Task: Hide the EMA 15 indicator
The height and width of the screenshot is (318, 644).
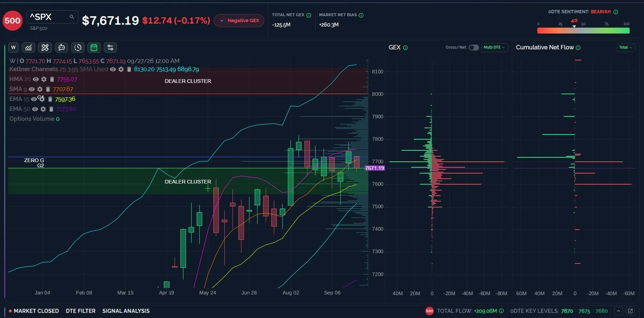Action: [34, 99]
